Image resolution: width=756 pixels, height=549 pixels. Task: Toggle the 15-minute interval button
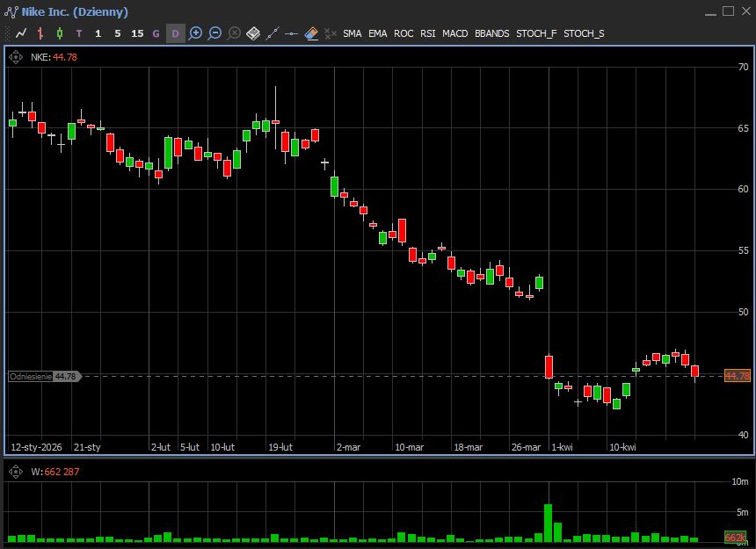[136, 33]
